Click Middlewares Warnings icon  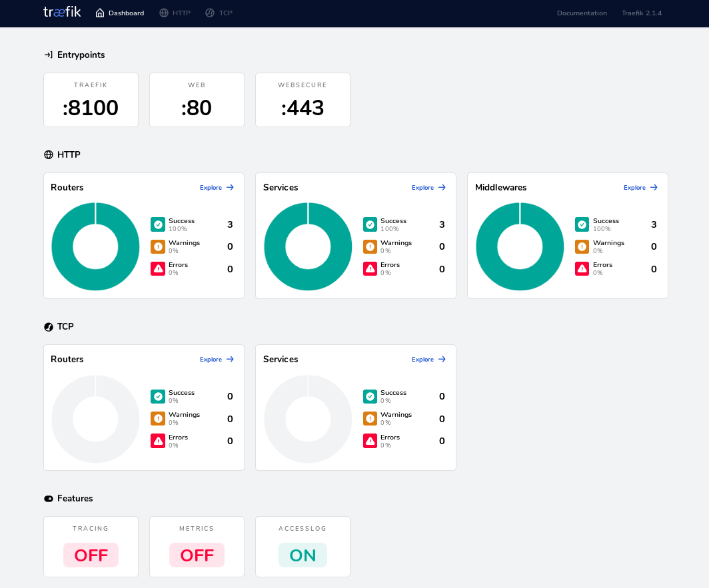pos(582,247)
